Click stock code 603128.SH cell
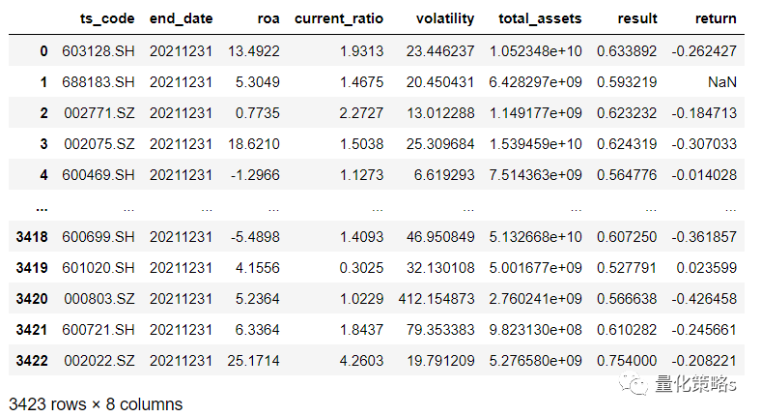The image size is (758, 420). coord(107,49)
